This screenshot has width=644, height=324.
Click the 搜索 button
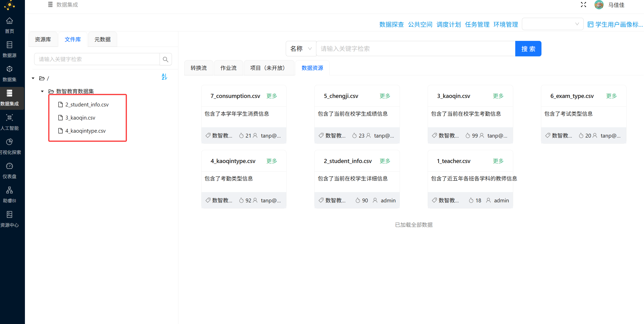528,49
